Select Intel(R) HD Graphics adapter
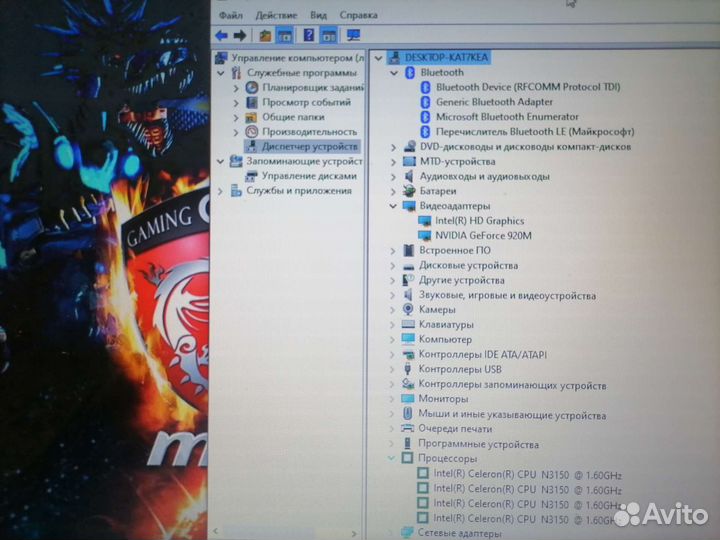This screenshot has width=720, height=540. point(479,220)
